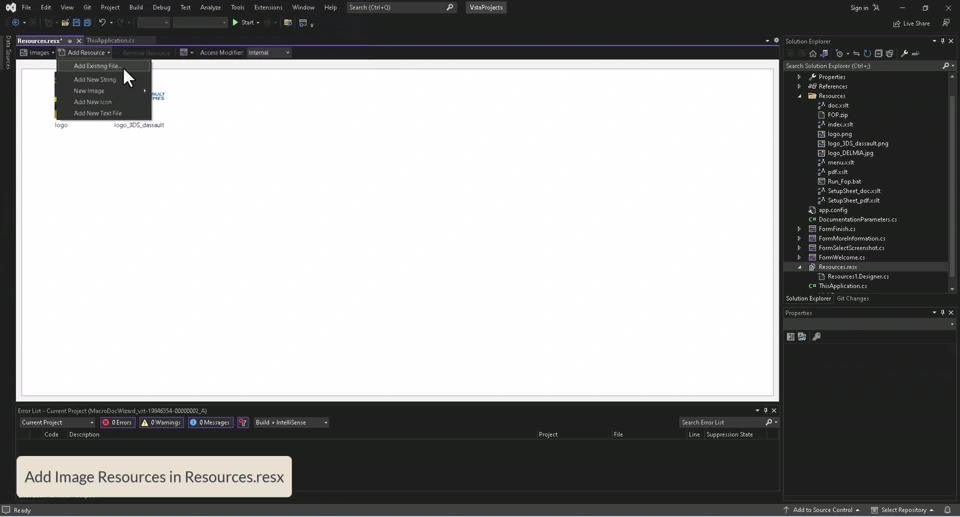Open the Build + IntelliSense dropdown
The width and height of the screenshot is (960, 517).
(291, 423)
